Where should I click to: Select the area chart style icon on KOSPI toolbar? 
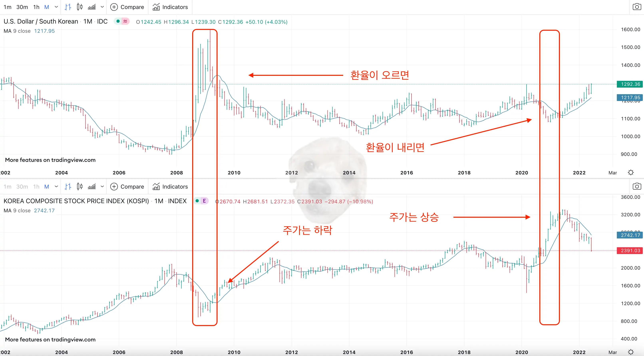[92, 186]
